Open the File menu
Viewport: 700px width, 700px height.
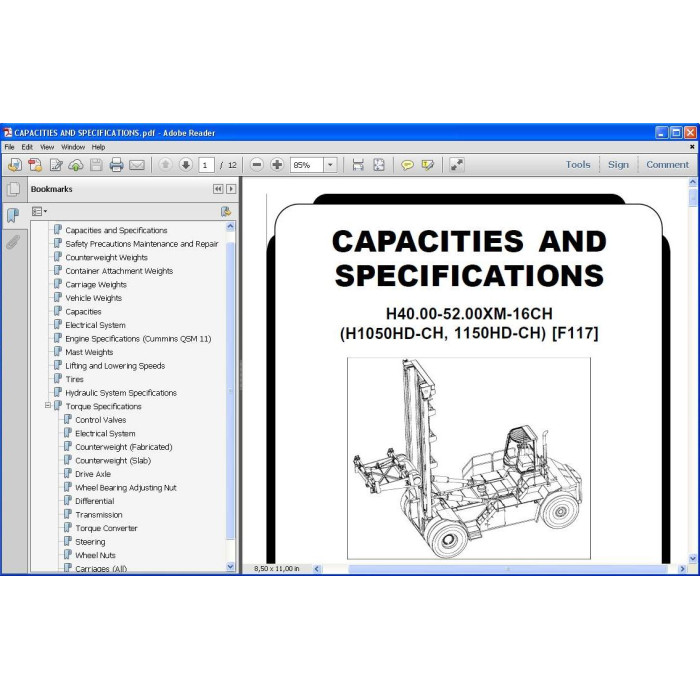9,147
